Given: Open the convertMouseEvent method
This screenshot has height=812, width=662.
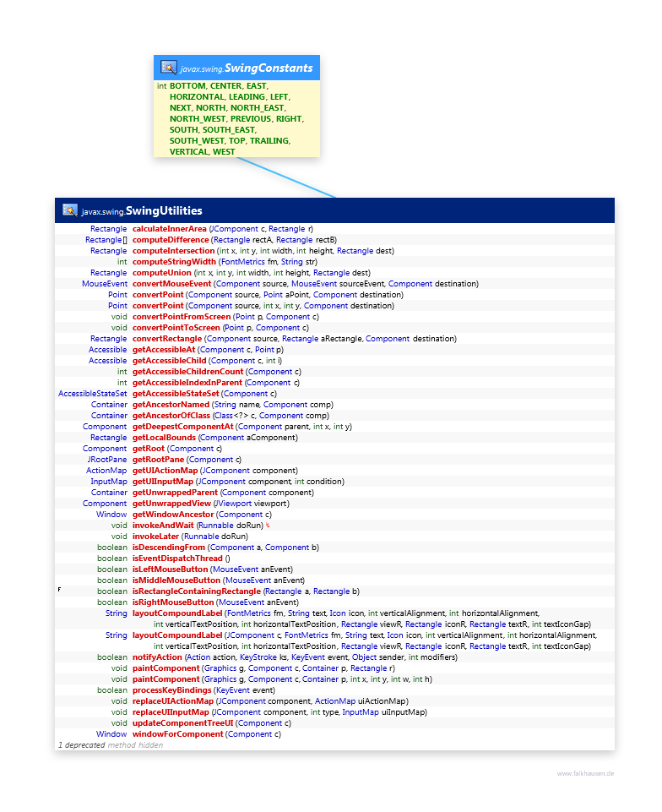Looking at the screenshot, I should pyautogui.click(x=172, y=284).
